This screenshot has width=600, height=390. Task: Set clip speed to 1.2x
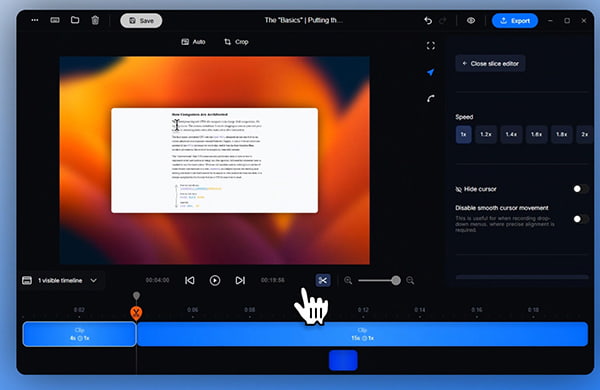(486, 134)
